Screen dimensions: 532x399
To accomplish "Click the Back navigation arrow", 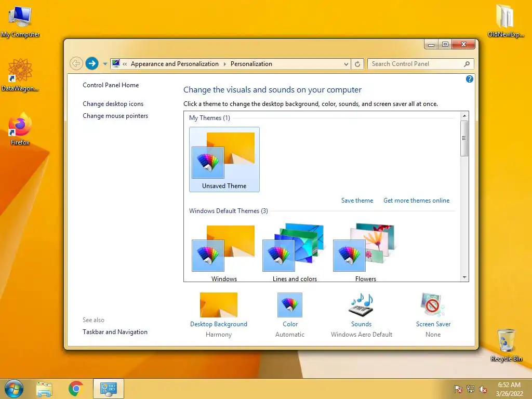I will coord(76,63).
